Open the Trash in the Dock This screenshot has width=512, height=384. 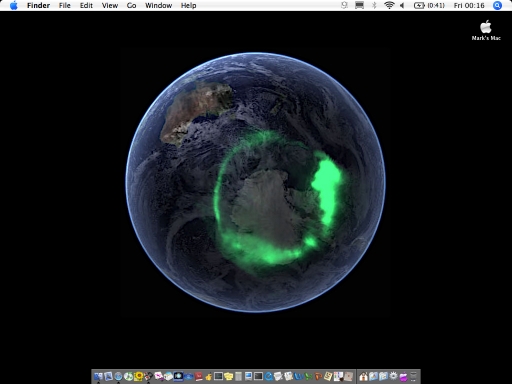[413, 376]
